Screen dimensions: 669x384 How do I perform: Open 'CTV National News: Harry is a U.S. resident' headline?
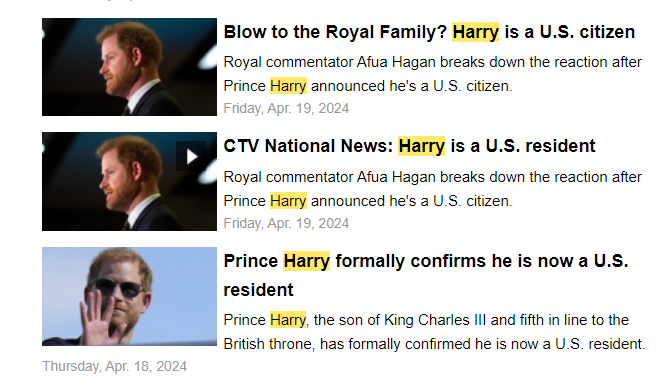[x=409, y=146]
